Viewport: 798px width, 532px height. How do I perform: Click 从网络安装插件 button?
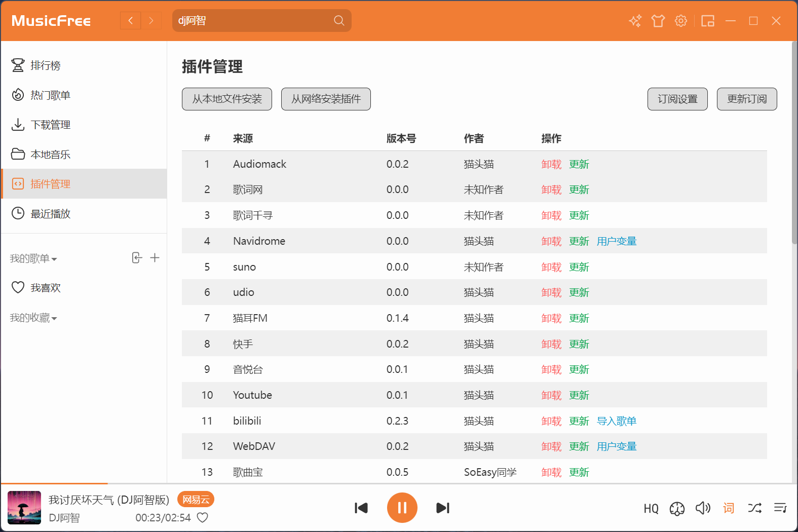(326, 99)
